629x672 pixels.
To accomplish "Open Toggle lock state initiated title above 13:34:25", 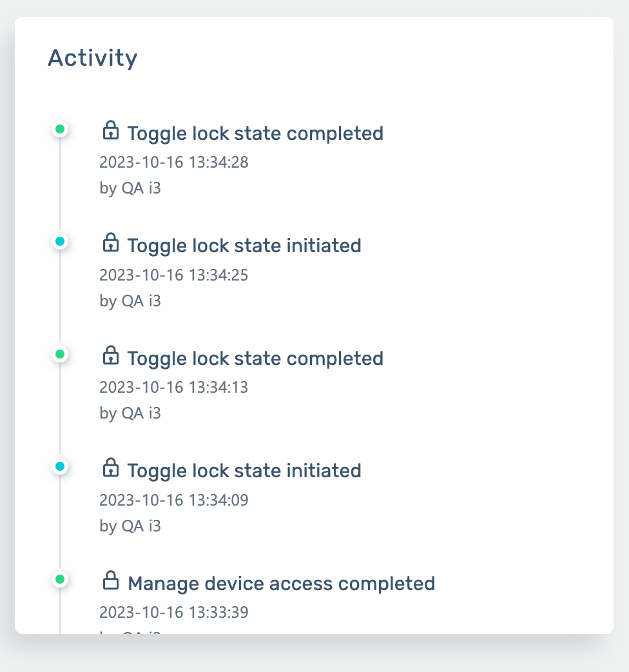I will pos(244,246).
